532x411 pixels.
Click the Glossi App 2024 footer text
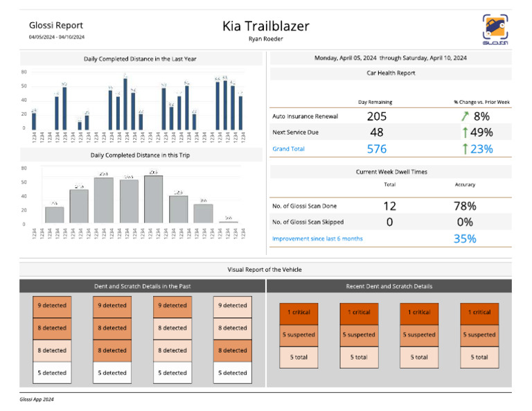pyautogui.click(x=37, y=399)
